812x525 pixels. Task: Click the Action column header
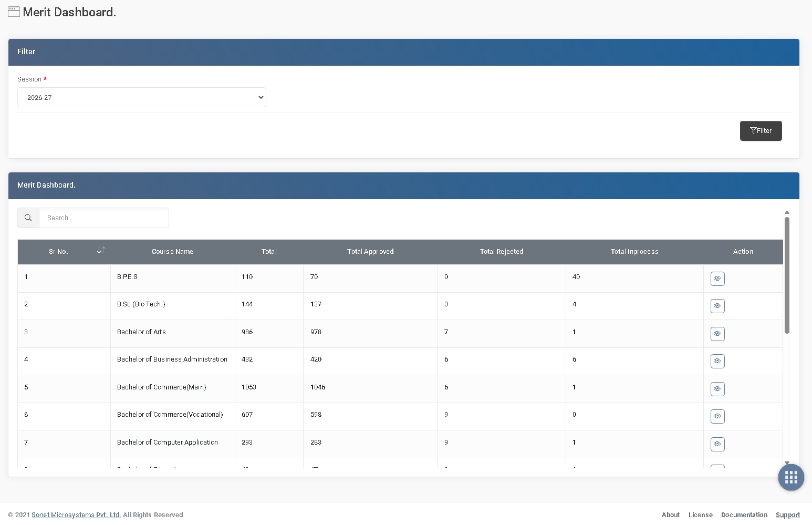coord(743,252)
